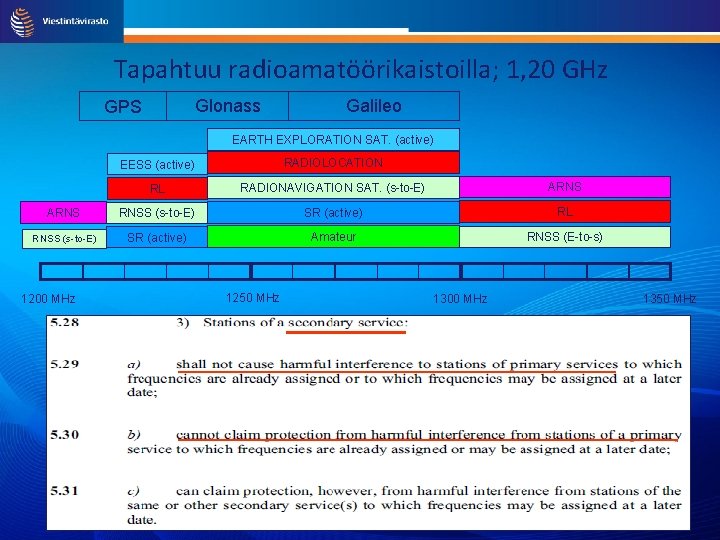Click the magenta ARNS block above the 1300 MHz RL block
The height and width of the screenshot is (540, 720).
[565, 187]
